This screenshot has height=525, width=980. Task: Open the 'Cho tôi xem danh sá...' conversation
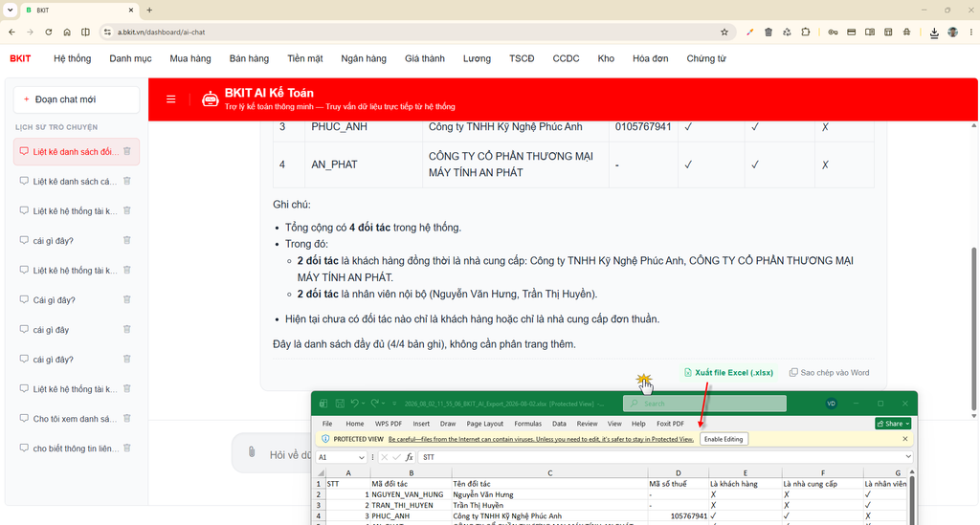click(x=75, y=418)
